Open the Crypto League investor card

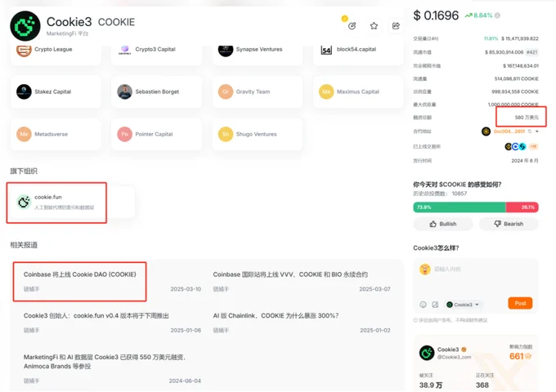click(56, 53)
